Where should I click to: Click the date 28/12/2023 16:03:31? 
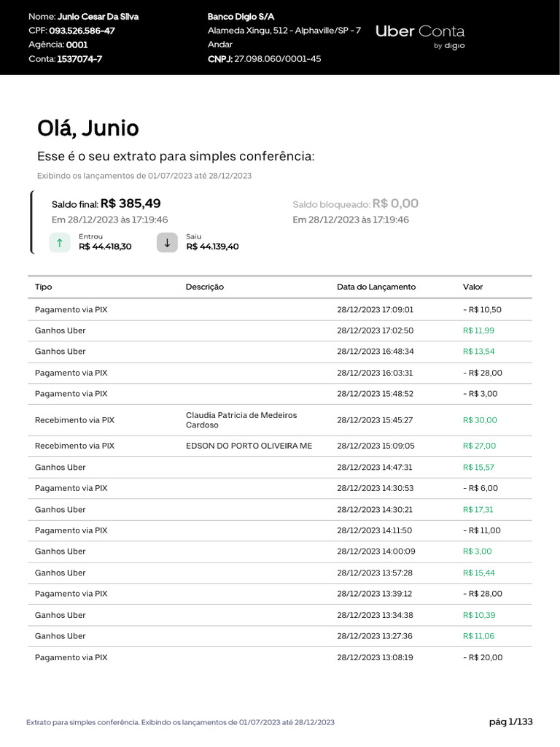[375, 373]
